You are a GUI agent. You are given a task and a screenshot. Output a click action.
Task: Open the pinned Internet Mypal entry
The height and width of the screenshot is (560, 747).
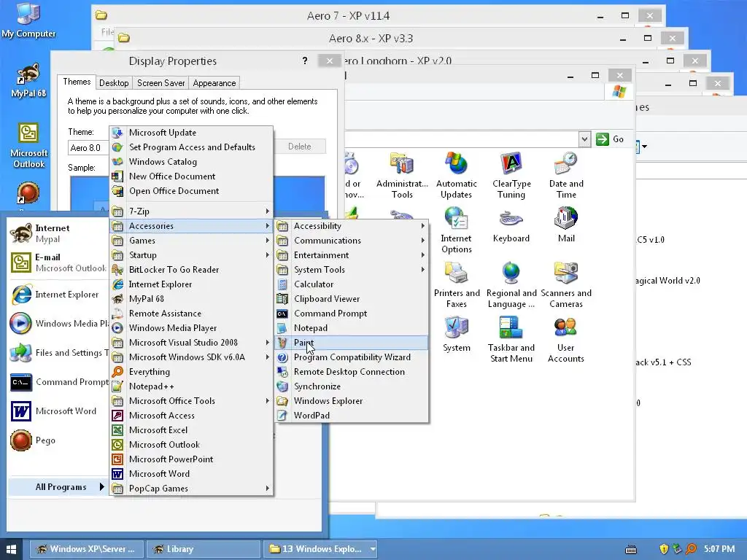click(59, 233)
